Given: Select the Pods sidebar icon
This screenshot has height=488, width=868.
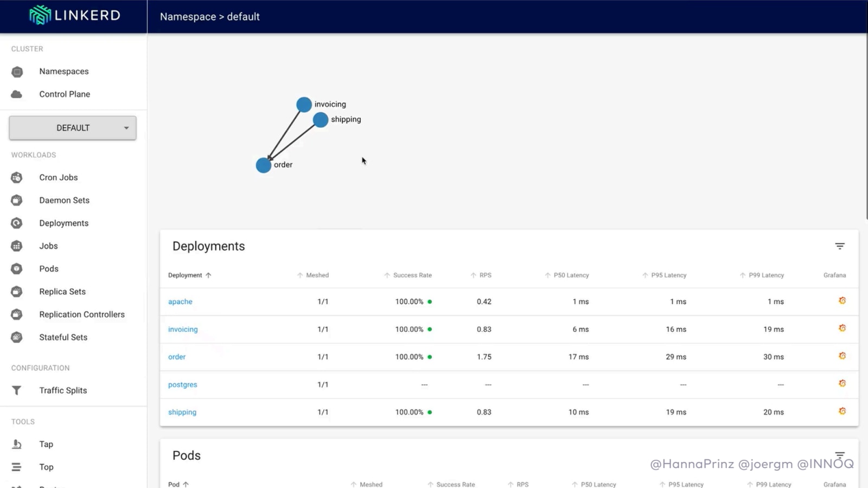Looking at the screenshot, I should click(17, 268).
